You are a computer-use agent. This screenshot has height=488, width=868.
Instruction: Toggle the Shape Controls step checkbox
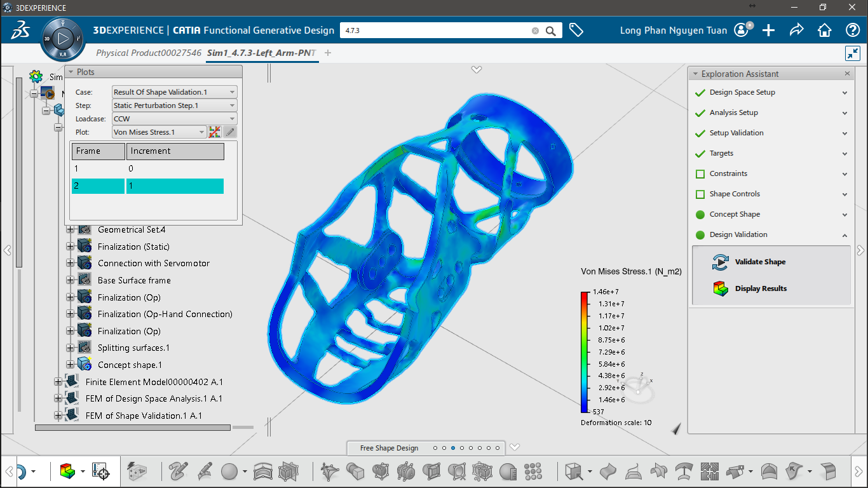point(700,194)
